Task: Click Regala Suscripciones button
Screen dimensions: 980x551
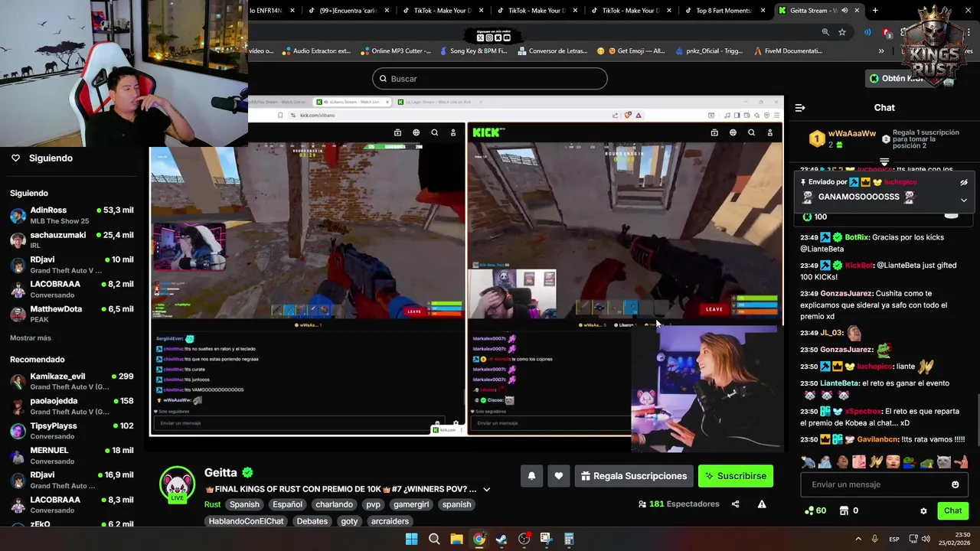Action: tap(634, 476)
